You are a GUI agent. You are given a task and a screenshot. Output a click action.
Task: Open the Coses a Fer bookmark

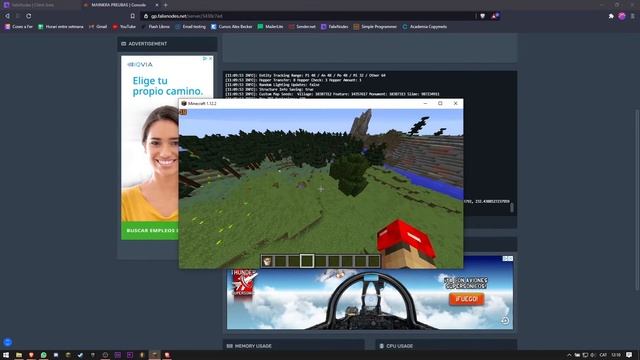coord(19,27)
